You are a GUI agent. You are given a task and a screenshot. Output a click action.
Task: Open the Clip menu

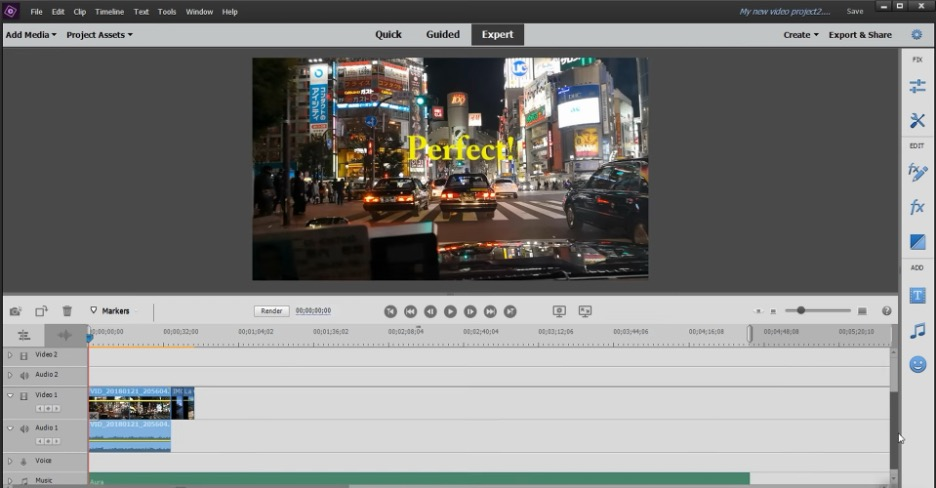pyautogui.click(x=79, y=11)
